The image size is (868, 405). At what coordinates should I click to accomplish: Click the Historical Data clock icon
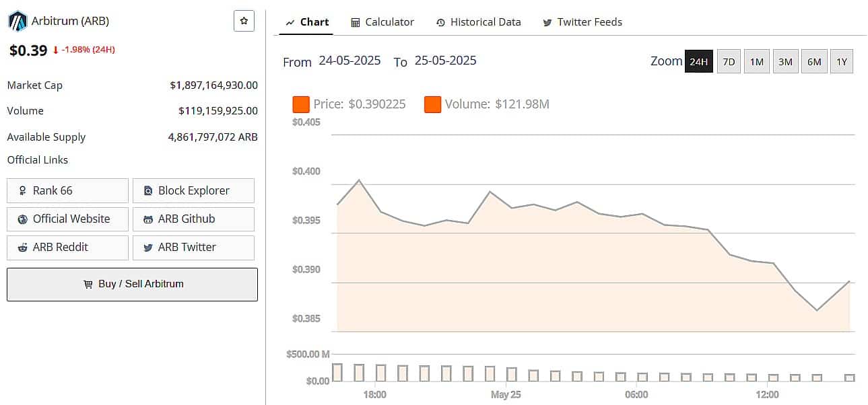point(440,22)
